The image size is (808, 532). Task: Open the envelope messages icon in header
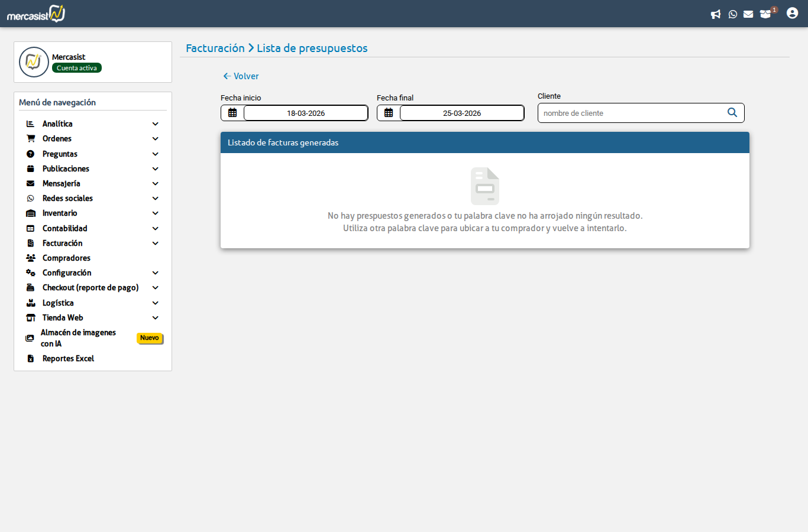[748, 14]
